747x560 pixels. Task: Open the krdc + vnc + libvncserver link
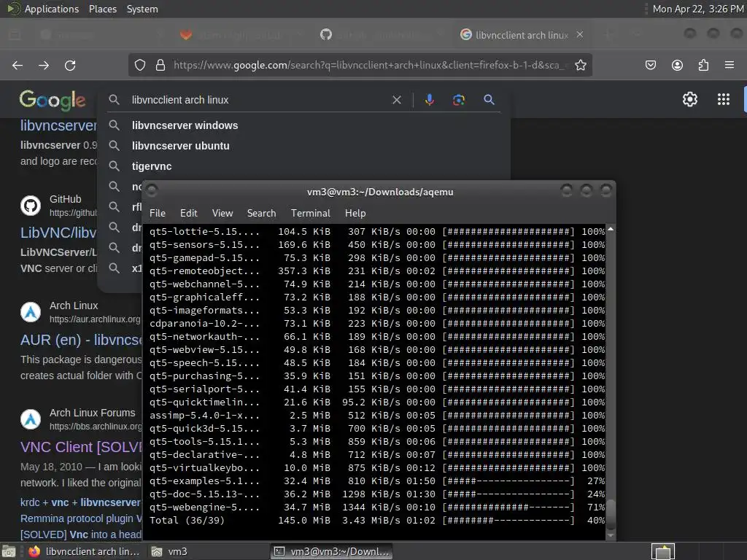click(80, 502)
